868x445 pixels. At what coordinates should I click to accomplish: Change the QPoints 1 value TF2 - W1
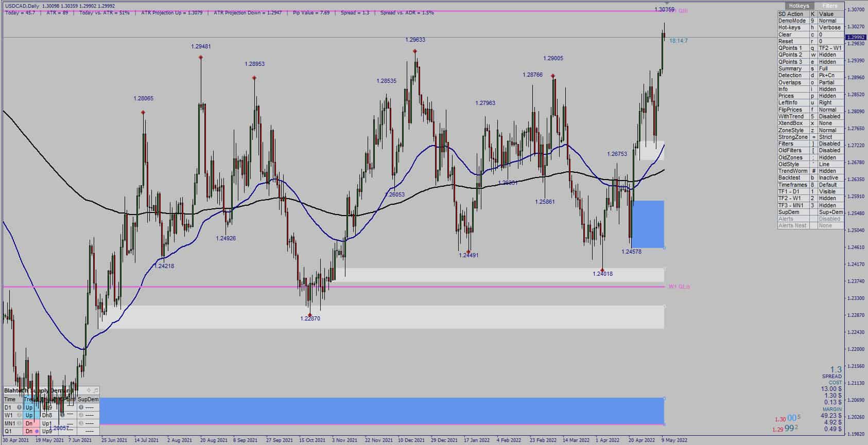pos(830,48)
